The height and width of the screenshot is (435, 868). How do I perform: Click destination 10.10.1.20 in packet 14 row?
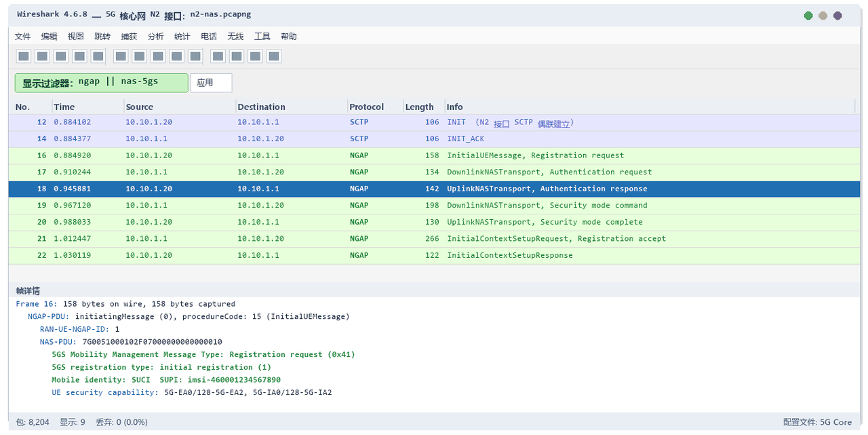click(x=261, y=139)
